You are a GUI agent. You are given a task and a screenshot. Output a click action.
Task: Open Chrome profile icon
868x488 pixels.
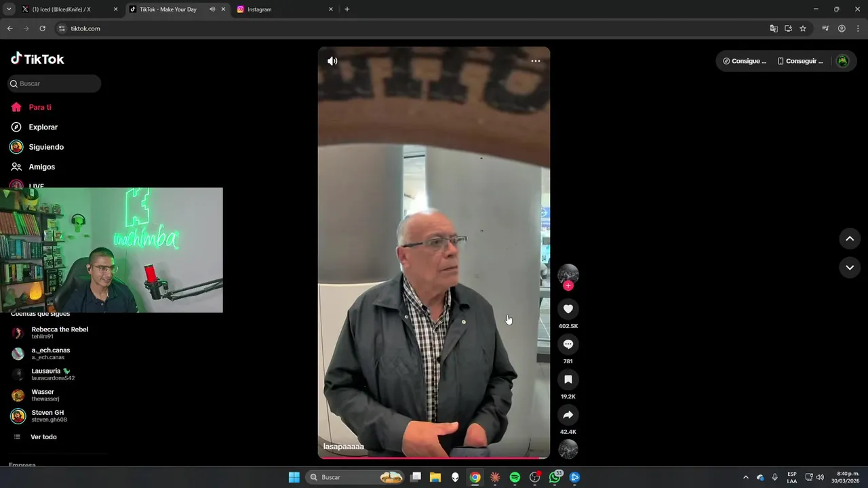pos(842,28)
